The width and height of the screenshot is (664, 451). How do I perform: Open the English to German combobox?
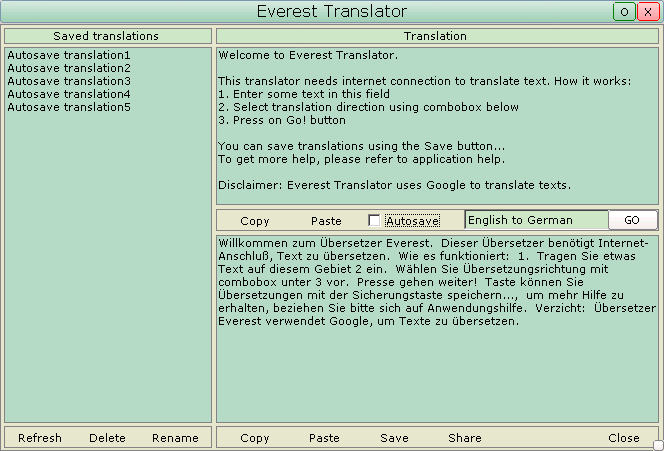click(x=537, y=220)
